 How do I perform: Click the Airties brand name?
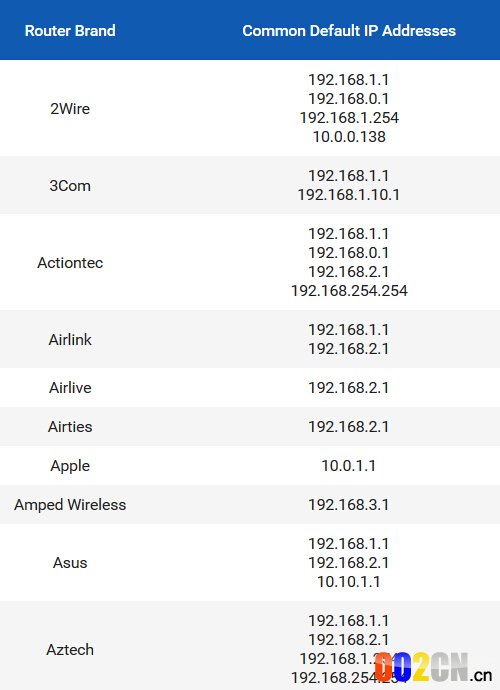click(70, 426)
